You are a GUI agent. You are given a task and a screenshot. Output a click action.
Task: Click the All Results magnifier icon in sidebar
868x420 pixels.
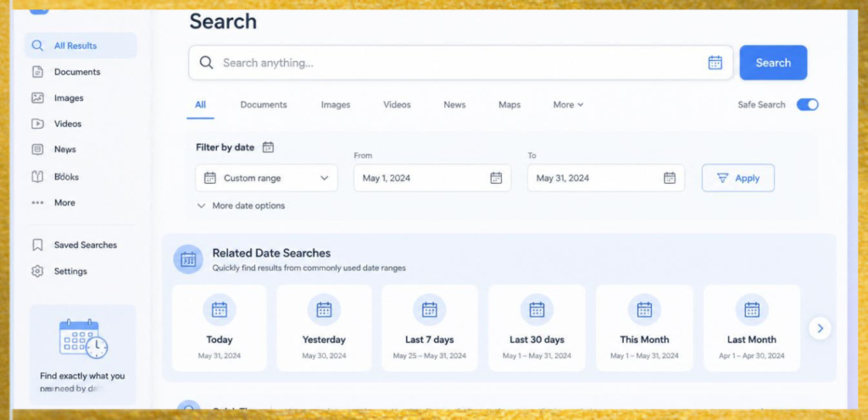coord(37,46)
